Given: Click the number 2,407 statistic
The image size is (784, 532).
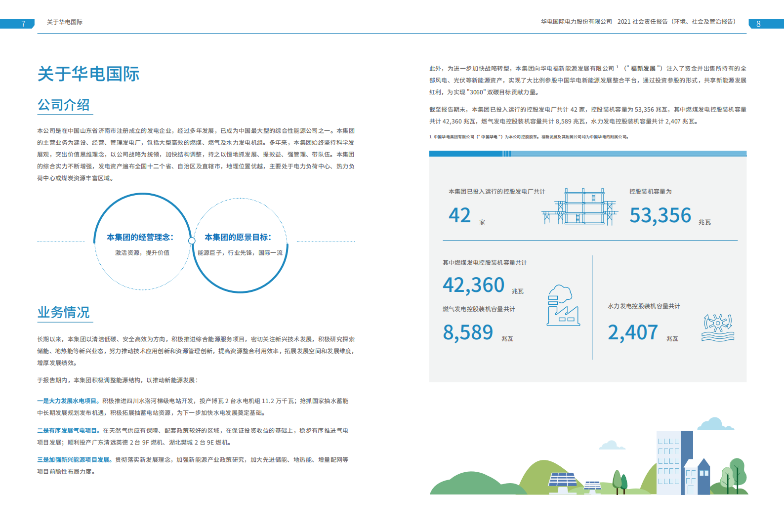Looking at the screenshot, I should point(633,332).
